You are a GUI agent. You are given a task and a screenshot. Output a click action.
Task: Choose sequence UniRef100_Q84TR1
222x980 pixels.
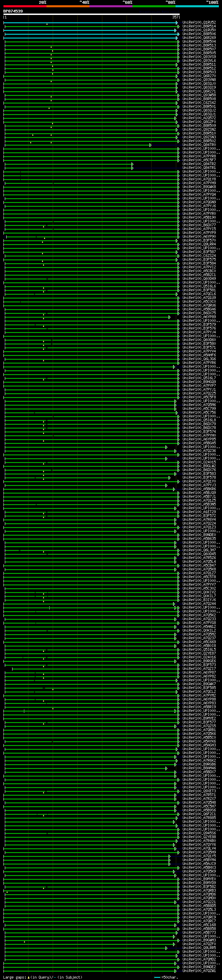[x=199, y=168]
